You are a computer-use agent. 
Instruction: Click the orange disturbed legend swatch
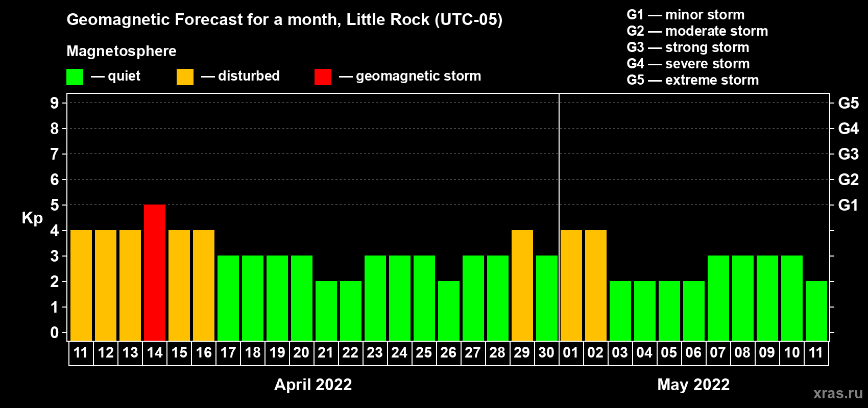point(185,77)
